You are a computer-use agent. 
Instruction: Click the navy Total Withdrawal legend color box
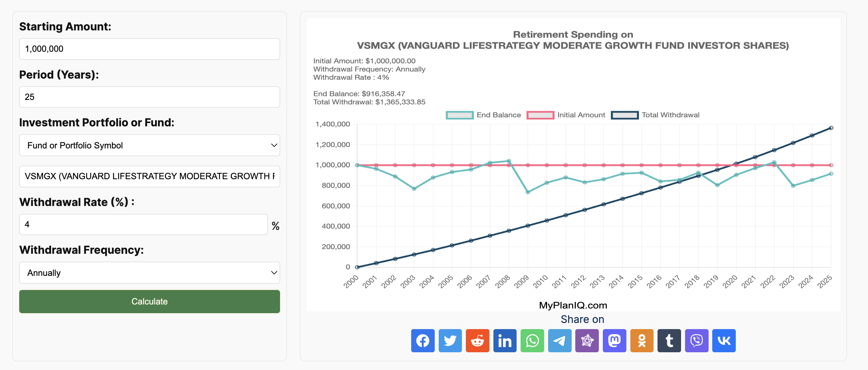(625, 115)
